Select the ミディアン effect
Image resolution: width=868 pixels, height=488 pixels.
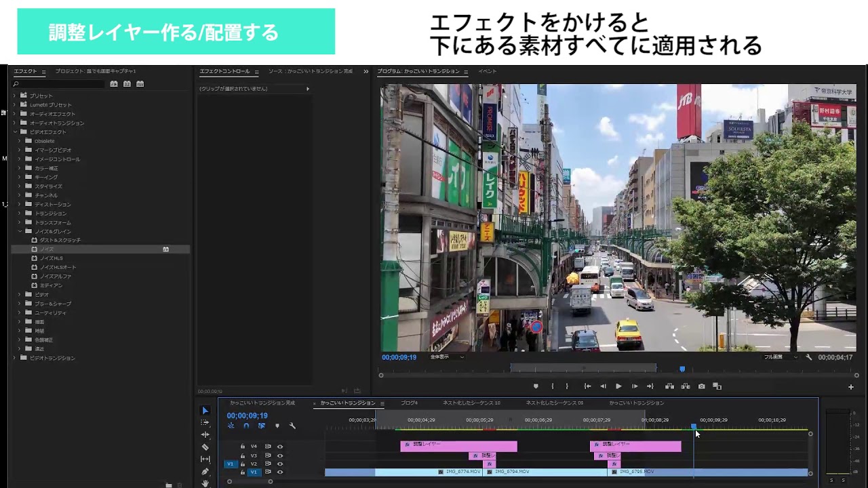click(51, 285)
